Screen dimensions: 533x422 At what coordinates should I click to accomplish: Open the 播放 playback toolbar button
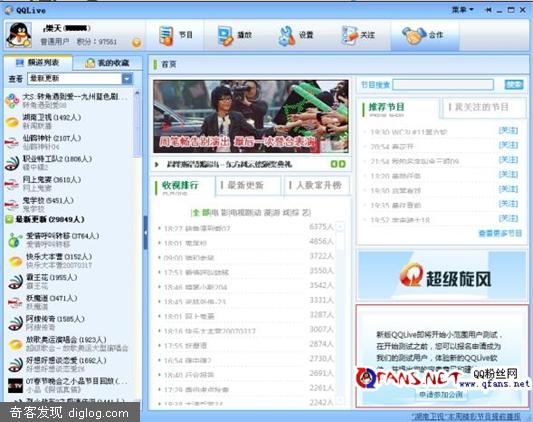point(235,35)
